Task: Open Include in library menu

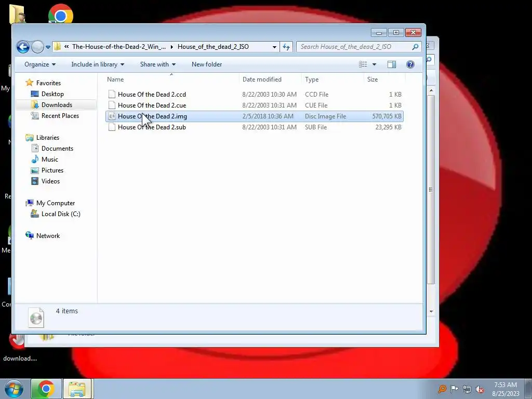Action: pyautogui.click(x=98, y=64)
